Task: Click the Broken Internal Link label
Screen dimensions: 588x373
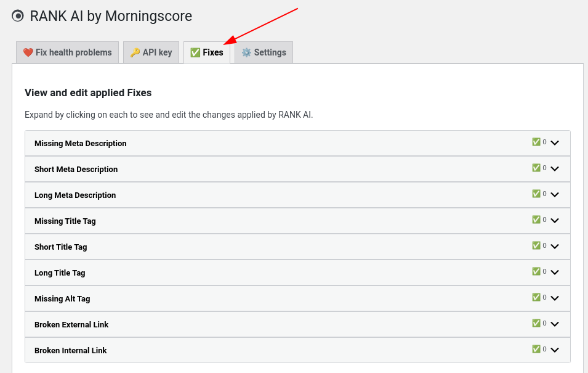Action: tap(71, 351)
